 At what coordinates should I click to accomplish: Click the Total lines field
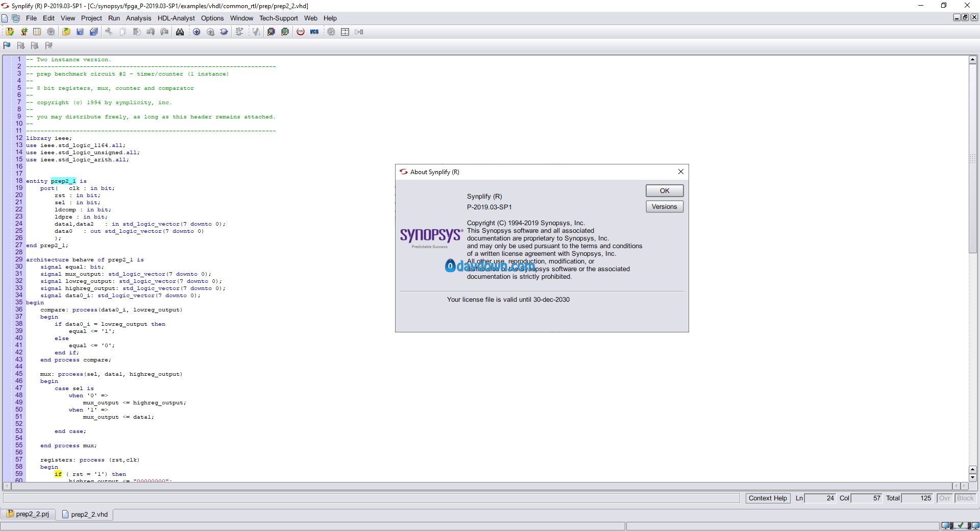(x=918, y=498)
